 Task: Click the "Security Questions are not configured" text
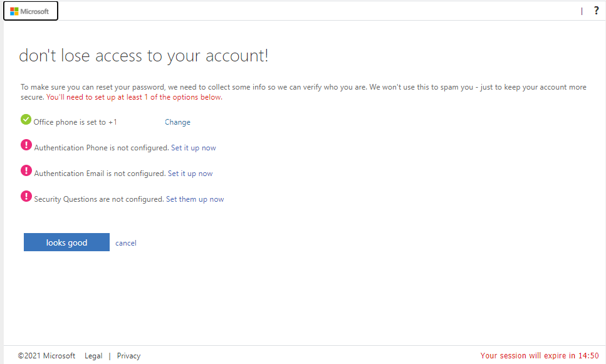(x=99, y=199)
